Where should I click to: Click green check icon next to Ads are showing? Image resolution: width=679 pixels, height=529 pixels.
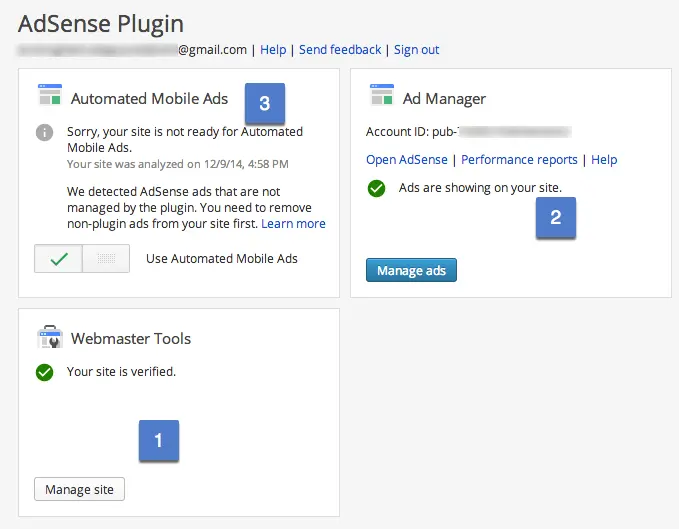click(x=376, y=188)
